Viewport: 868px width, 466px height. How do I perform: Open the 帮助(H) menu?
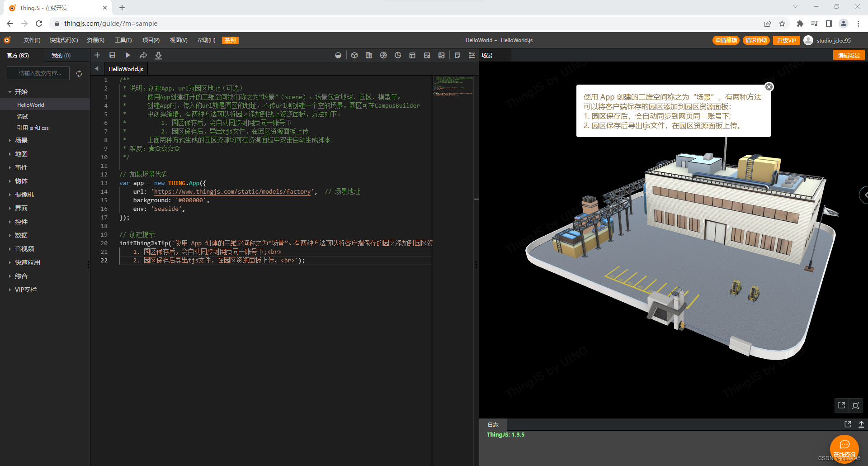point(207,40)
